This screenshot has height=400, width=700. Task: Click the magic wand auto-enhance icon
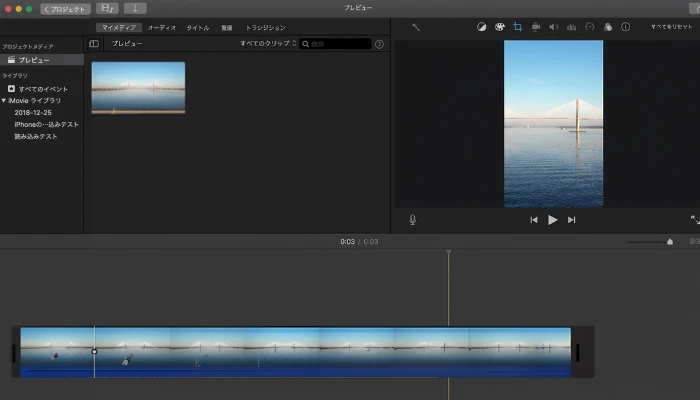point(416,27)
